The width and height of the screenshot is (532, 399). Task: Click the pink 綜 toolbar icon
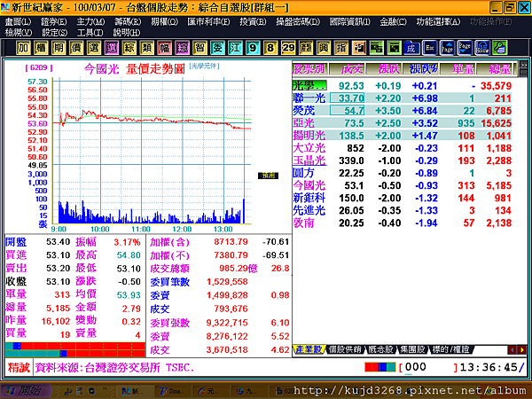point(182,48)
